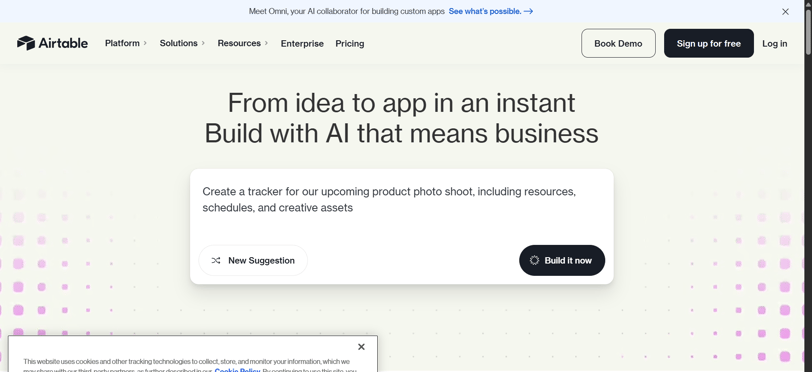Close the cookie notice popup

361,347
